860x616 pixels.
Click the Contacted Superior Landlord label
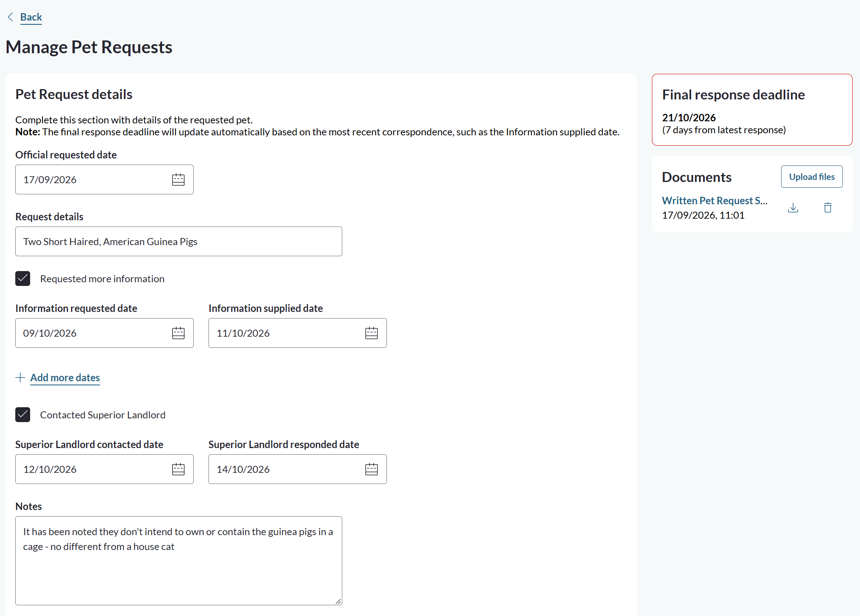coord(102,415)
